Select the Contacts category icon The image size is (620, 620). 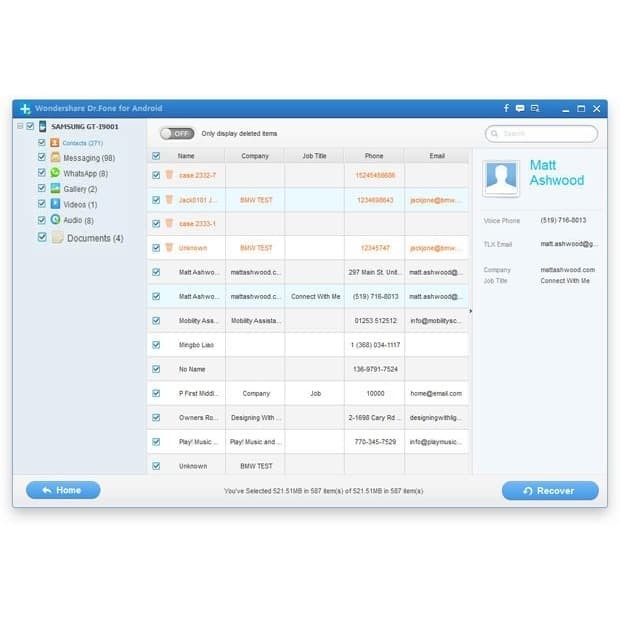coord(55,143)
